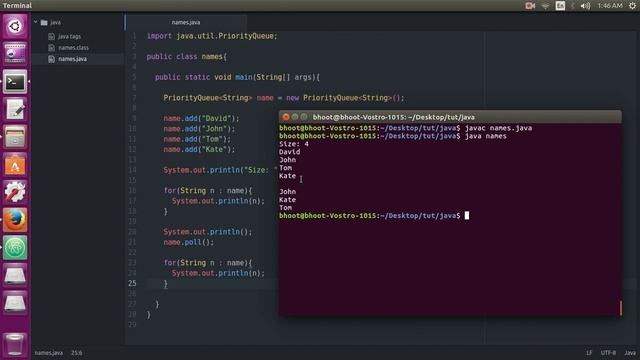Viewport: 640px width, 360px height.
Task: Click the terminal title bar bhoot@bhoot-Vostro-1015
Action: (x=393, y=117)
